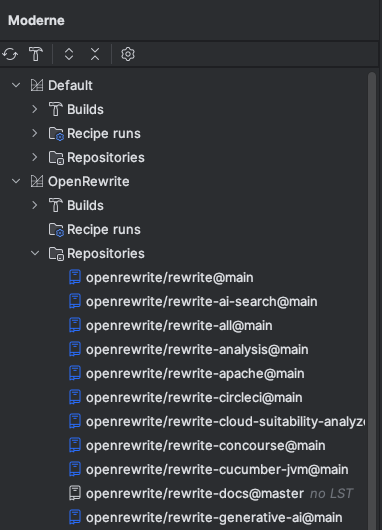The image size is (382, 530).
Task: Collapse Repositories under OpenRewrite
Action: point(35,253)
